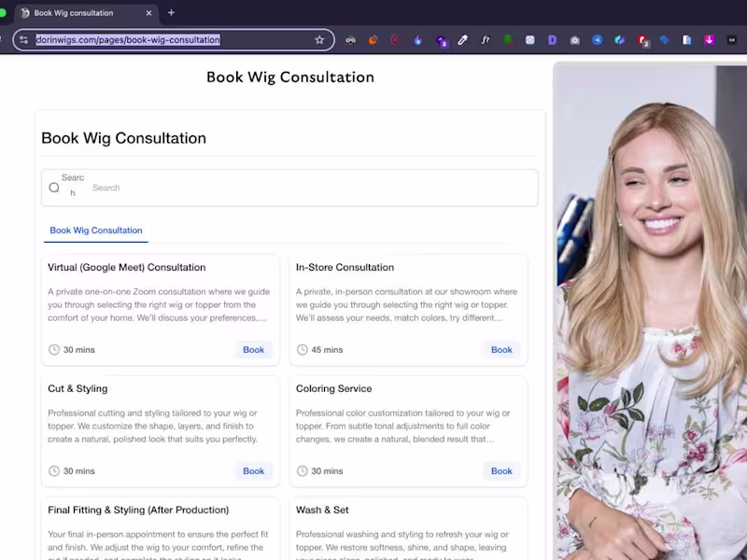747x560 pixels.
Task: Click 30 mins duration on Coloring Service
Action: tap(327, 471)
